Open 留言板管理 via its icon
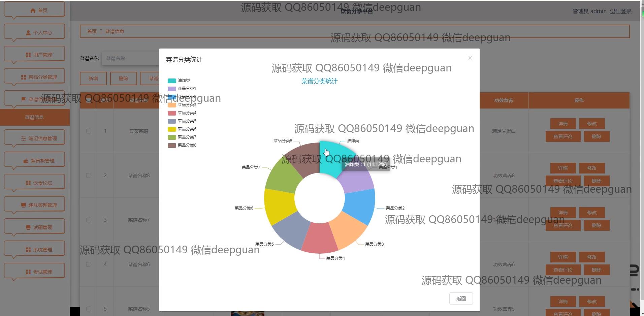 click(x=26, y=161)
